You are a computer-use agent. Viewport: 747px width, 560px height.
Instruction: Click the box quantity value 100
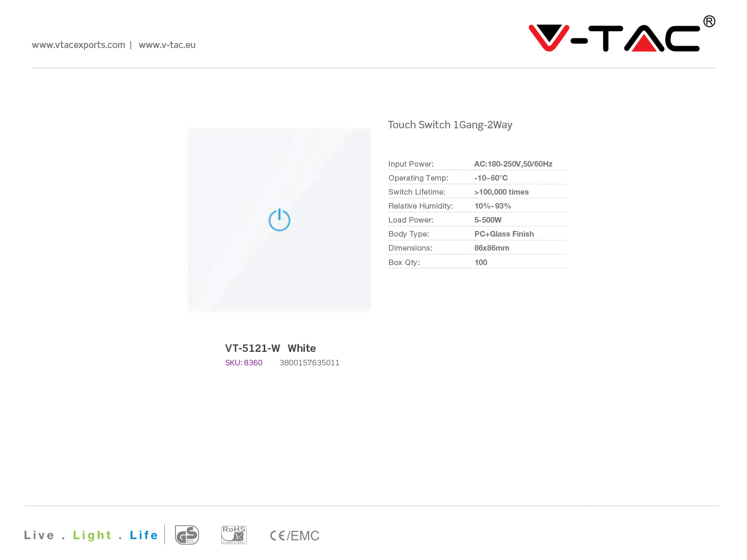pos(481,262)
